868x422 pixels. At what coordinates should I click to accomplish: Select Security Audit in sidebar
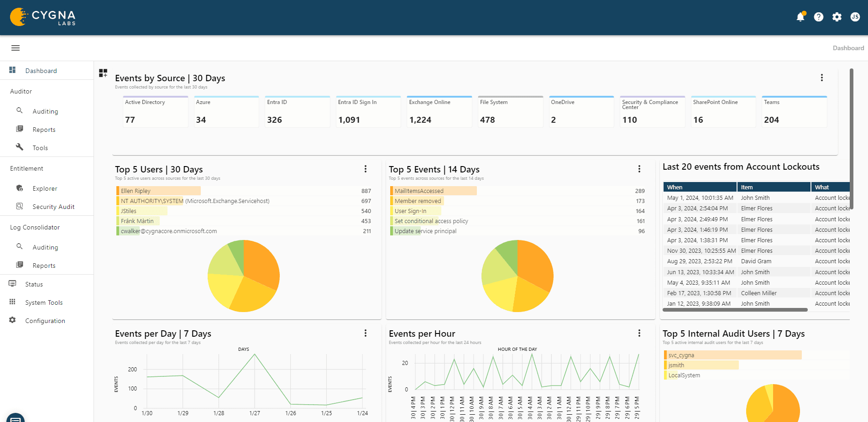[53, 207]
